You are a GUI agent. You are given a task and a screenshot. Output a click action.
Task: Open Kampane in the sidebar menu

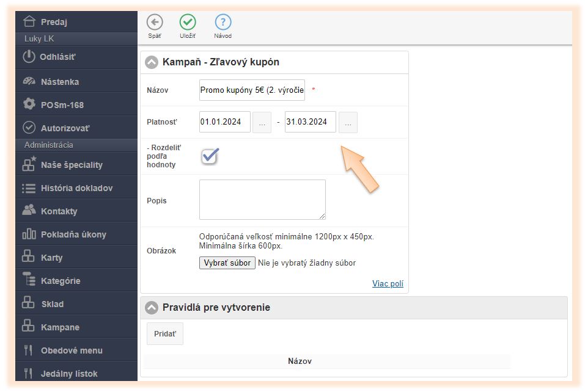tap(60, 327)
